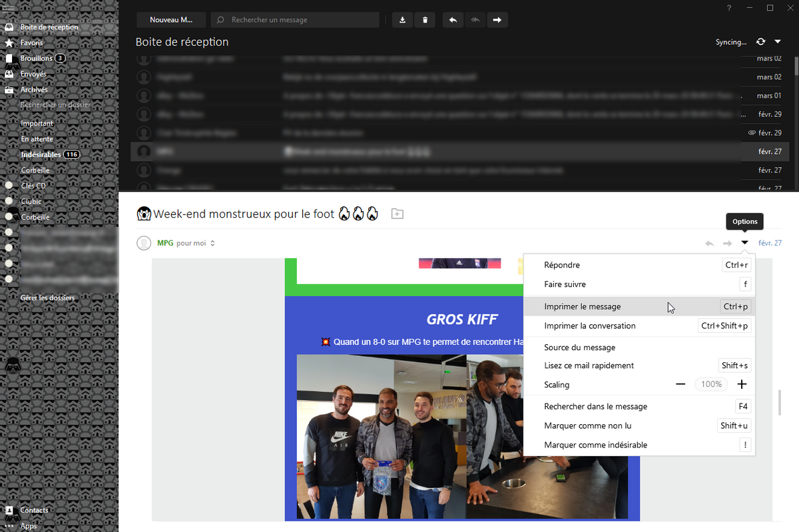Viewport: 799px width, 532px height.
Task: Open the Brouillons folder
Action: [x=37, y=59]
